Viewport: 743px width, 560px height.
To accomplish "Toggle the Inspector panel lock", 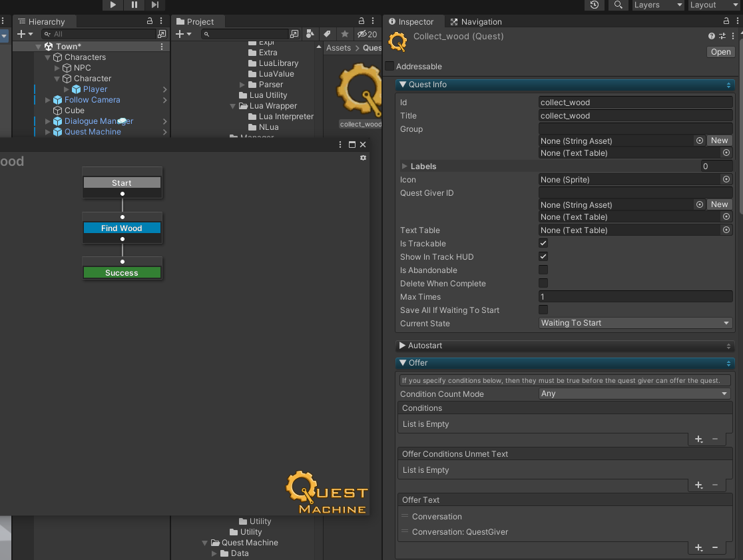I will [x=726, y=21].
